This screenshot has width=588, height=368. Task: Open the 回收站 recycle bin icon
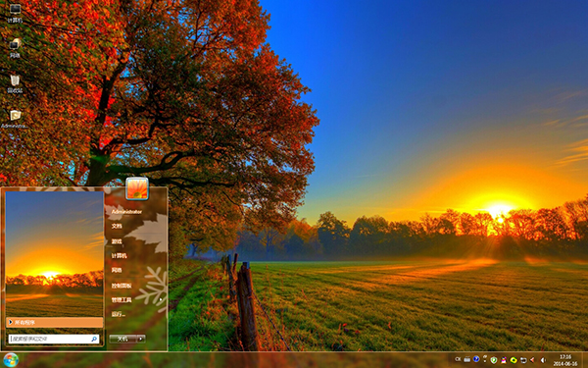coord(15,83)
